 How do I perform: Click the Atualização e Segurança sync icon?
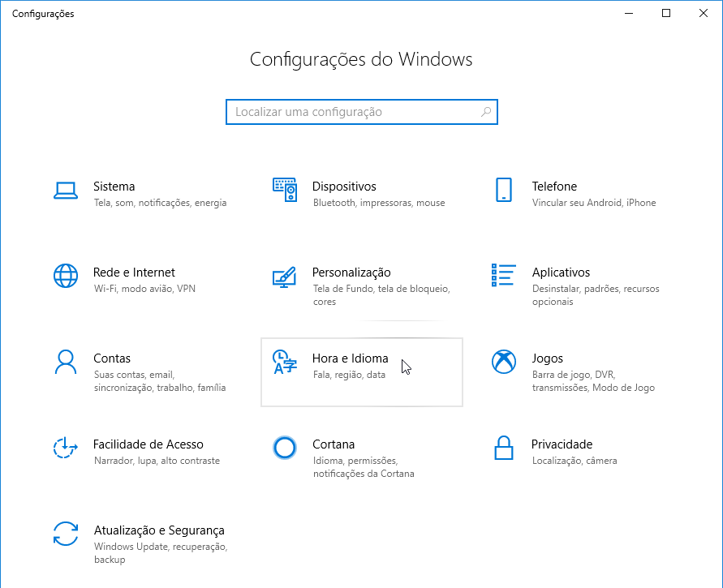tap(66, 534)
